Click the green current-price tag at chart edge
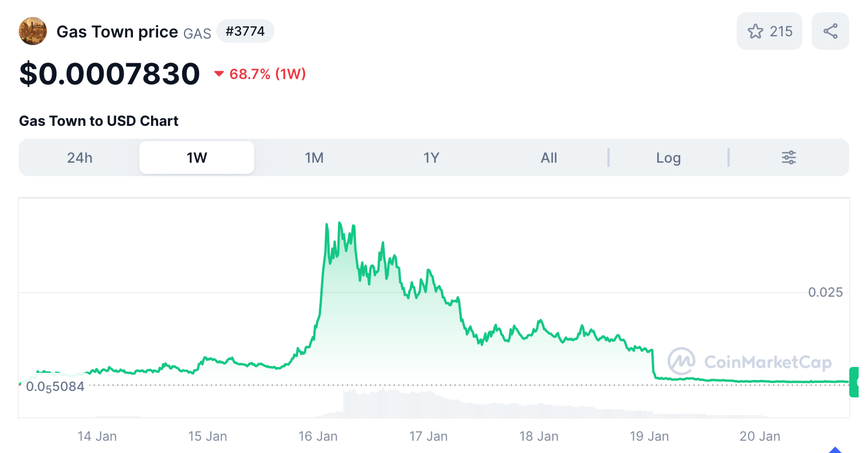Viewport: 868px width, 453px height. tap(854, 382)
